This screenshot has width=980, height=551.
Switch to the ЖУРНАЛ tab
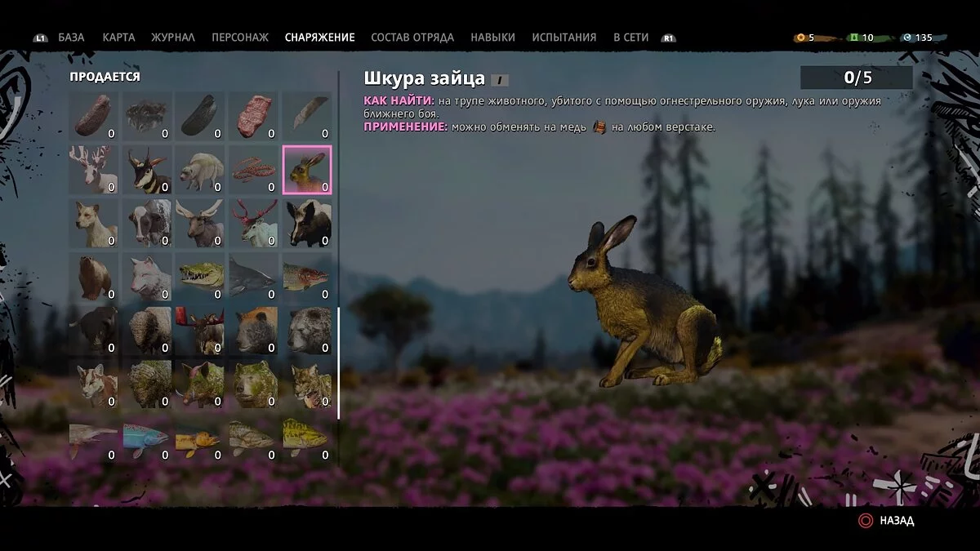173,38
